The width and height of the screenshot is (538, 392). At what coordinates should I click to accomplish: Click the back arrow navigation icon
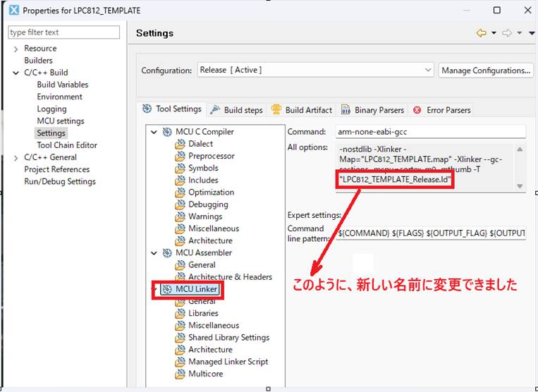(x=482, y=33)
